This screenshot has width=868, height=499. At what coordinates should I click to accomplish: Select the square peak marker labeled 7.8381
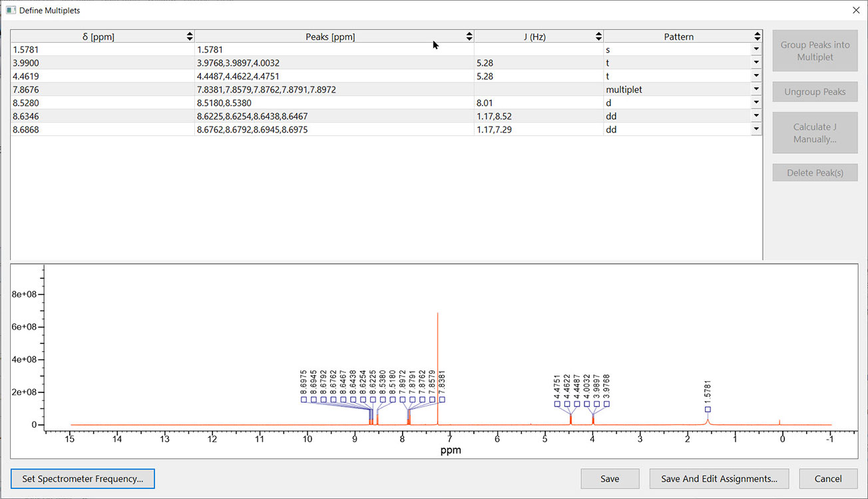click(x=442, y=400)
